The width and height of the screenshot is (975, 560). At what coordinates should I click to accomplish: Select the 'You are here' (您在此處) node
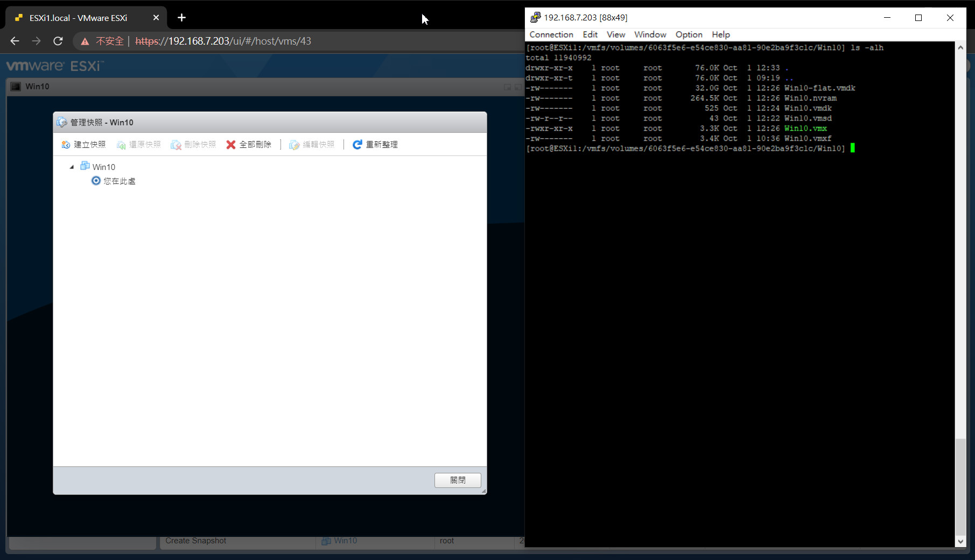point(114,181)
